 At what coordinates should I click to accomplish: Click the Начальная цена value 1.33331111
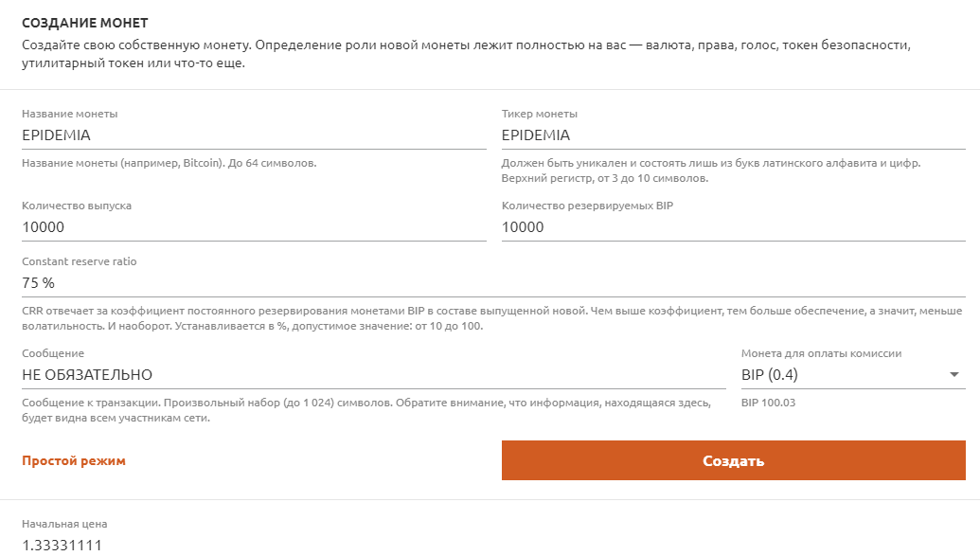pos(62,545)
